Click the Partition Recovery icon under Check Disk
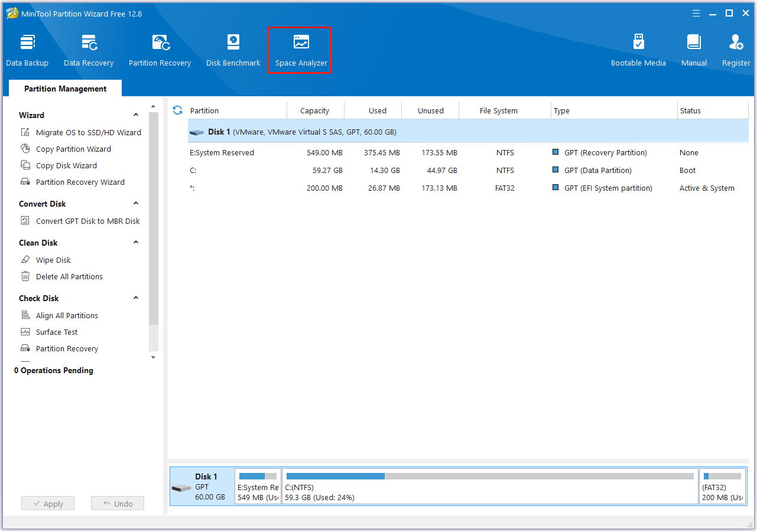The image size is (757, 532). click(x=25, y=348)
